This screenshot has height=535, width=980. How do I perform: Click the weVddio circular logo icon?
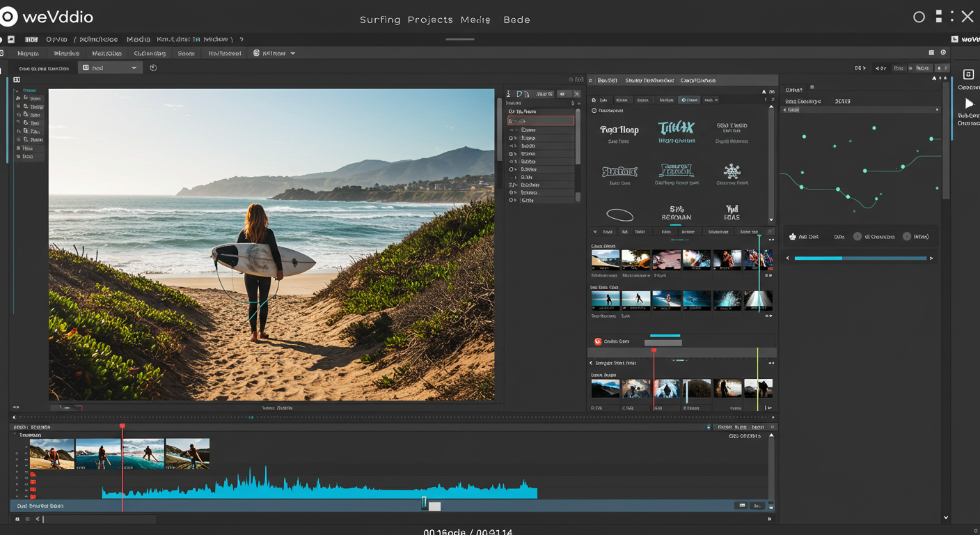8,17
